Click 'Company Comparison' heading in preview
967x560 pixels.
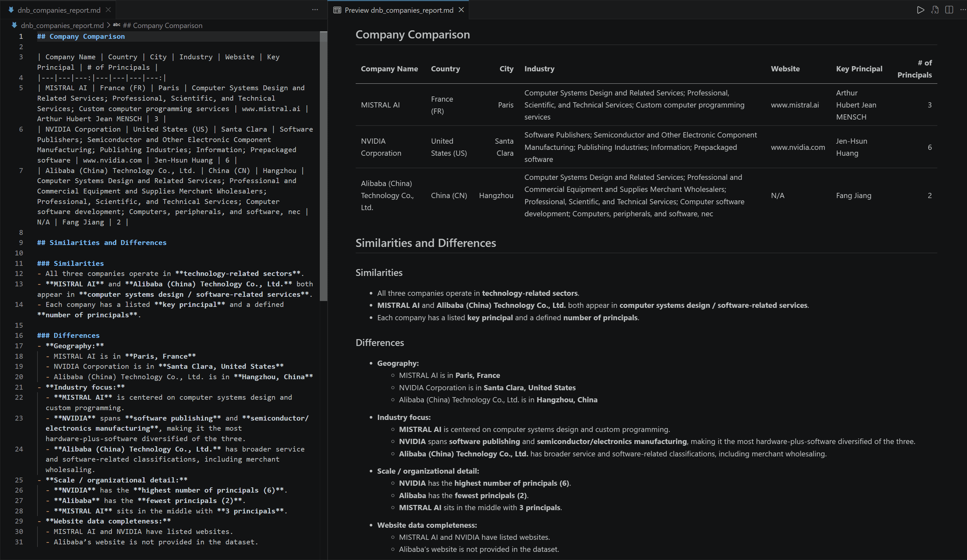412,35
